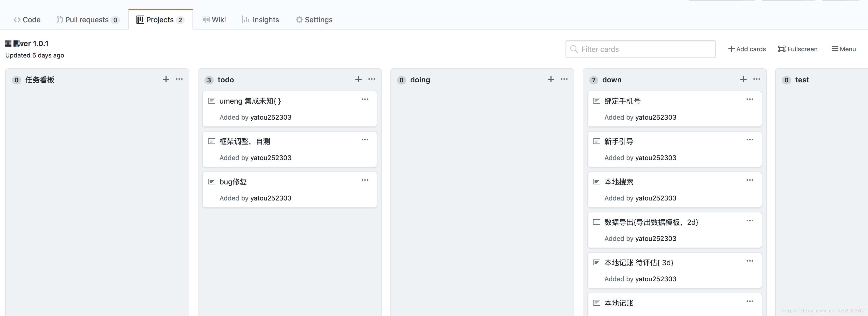Image resolution: width=868 pixels, height=316 pixels.
Task: Click yatou252303 link on 数据导出 card
Action: click(x=656, y=239)
